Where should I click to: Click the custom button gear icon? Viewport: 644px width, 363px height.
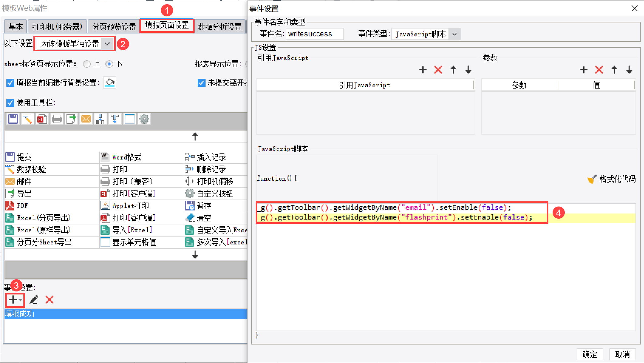[144, 119]
